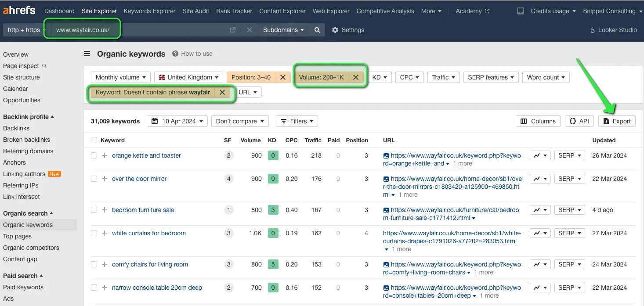Open the 10 Apr 2024 date dropdown
This screenshot has height=306, width=644.
pyautogui.click(x=177, y=121)
